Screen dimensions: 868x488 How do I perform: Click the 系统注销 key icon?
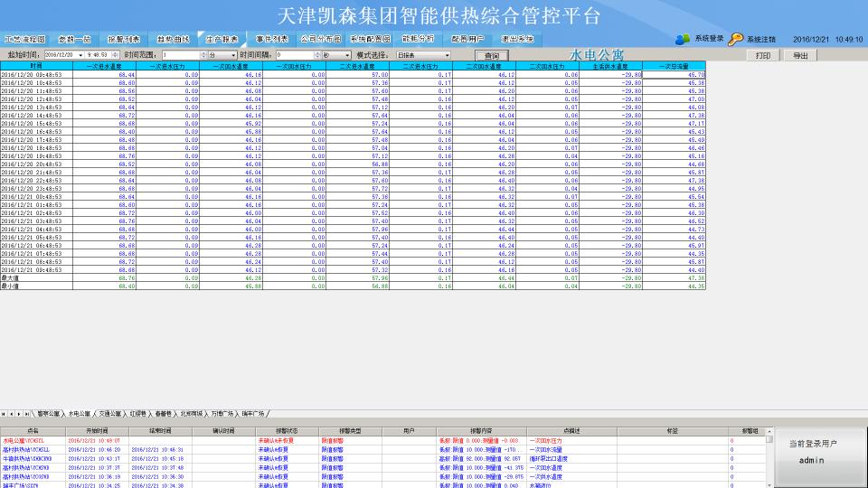click(736, 39)
